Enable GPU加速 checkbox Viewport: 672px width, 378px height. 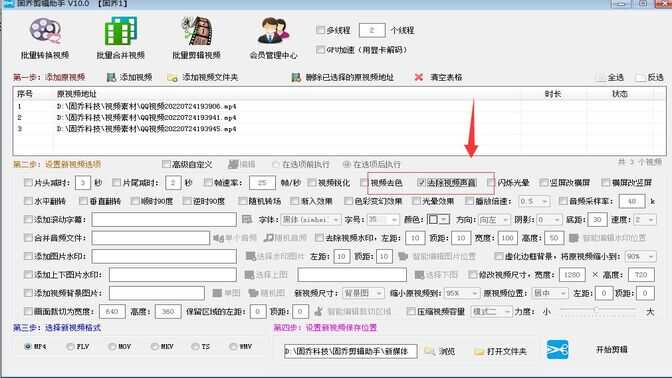coord(320,50)
